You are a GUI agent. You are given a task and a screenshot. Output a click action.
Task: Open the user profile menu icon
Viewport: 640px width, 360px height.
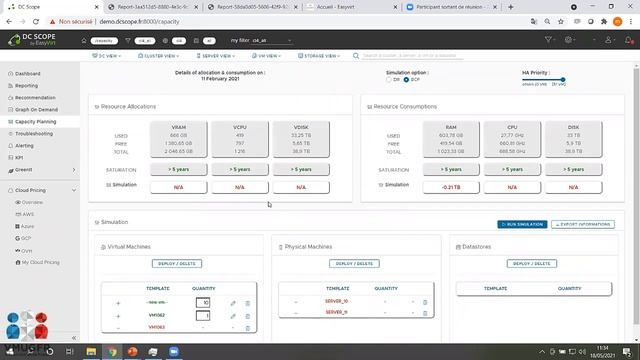[608, 40]
